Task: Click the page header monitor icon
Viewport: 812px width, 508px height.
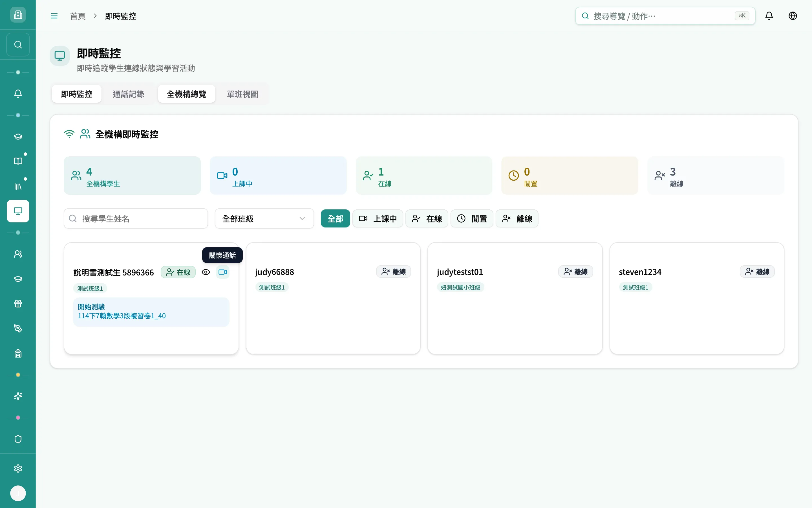Action: (x=60, y=56)
